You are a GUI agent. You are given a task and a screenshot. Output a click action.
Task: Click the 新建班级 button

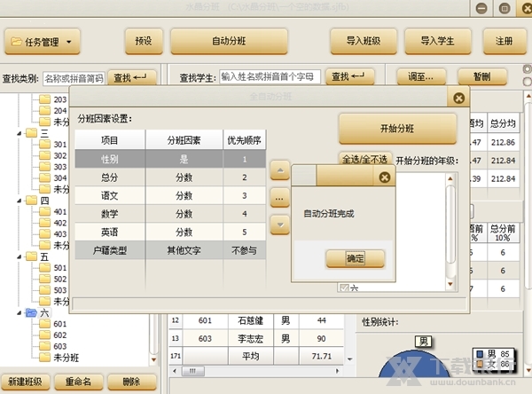click(25, 382)
